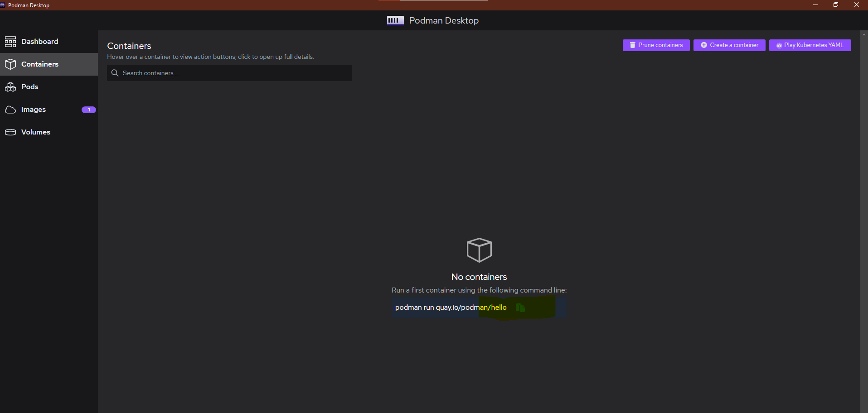Open Images via the cloud icon
This screenshot has height=413, width=868.
click(x=11, y=109)
